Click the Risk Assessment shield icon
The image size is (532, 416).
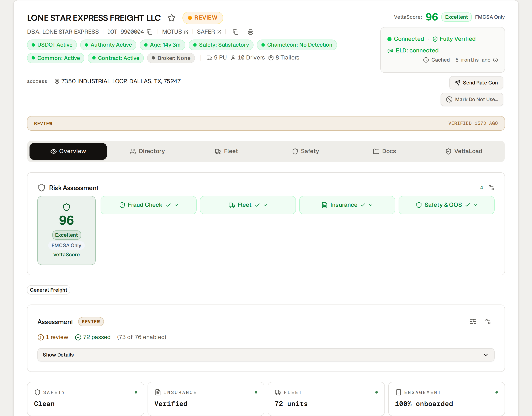[42, 188]
